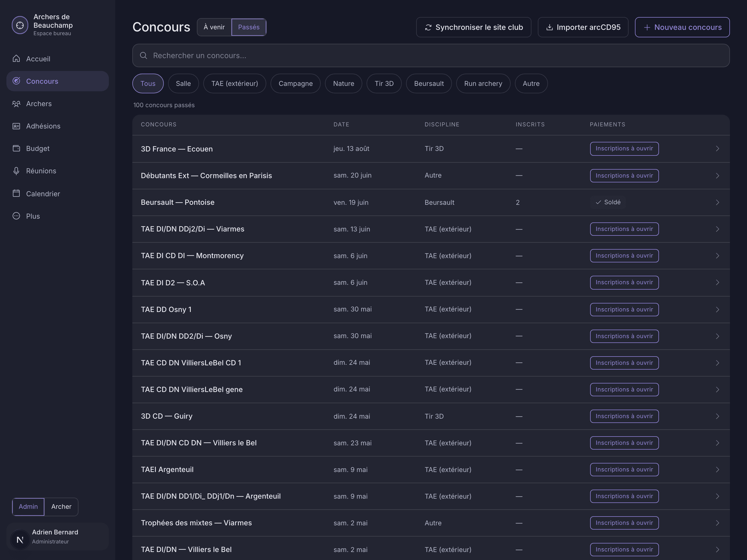Filter by TAE (extérieur) discipline
Viewport: 747px width, 560px height.
click(x=235, y=83)
